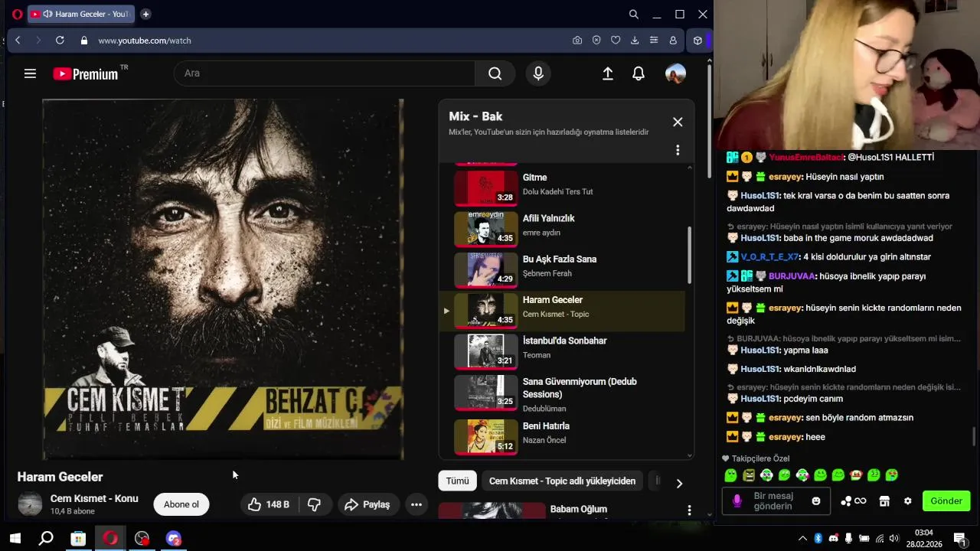The image size is (980, 551).
Task: Play Gitme from the Mix playlist
Action: (x=563, y=187)
